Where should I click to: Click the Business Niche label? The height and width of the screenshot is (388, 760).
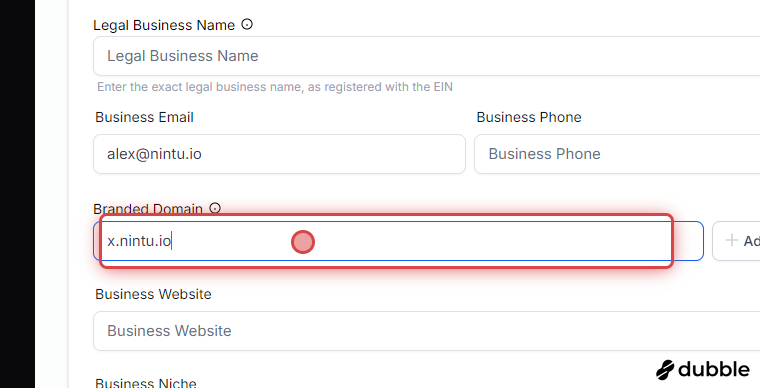pyautogui.click(x=146, y=383)
